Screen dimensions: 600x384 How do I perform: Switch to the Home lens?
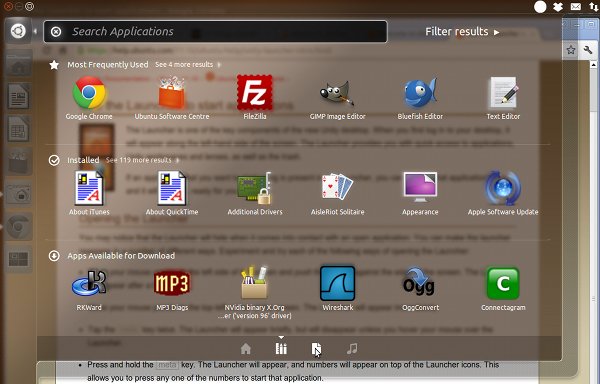point(246,348)
